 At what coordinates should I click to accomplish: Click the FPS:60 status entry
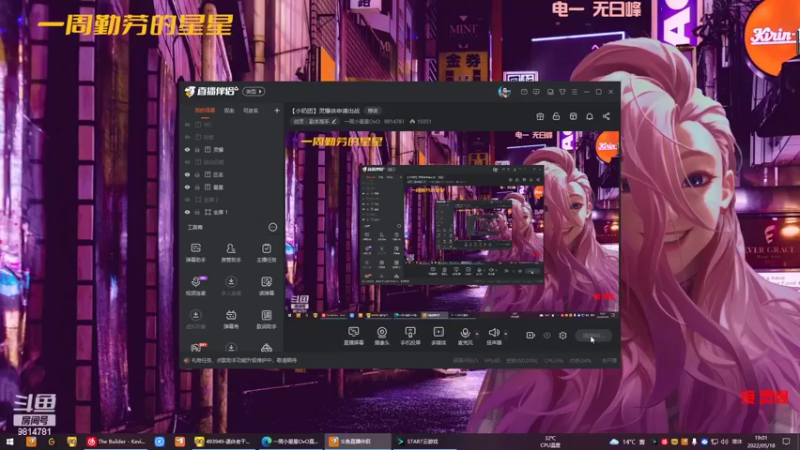click(492, 360)
